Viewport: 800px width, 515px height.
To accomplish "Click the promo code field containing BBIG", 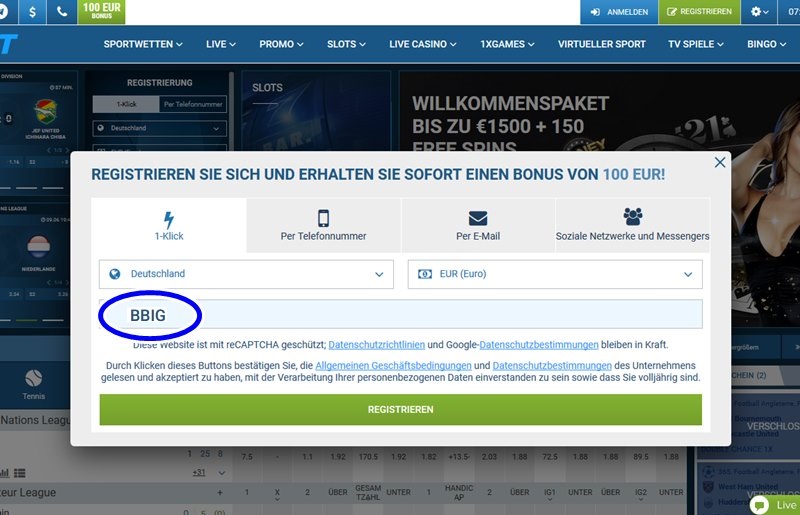I will point(401,314).
